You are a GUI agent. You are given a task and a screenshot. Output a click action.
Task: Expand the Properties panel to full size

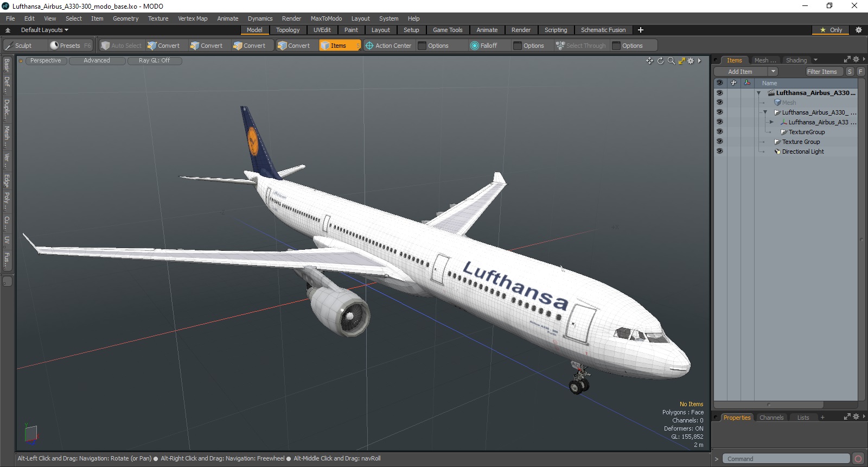[847, 417]
